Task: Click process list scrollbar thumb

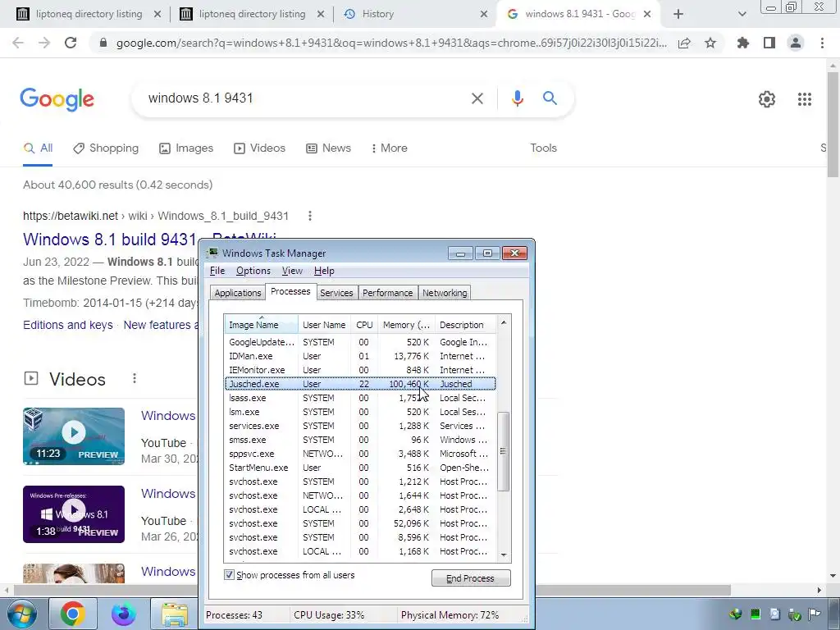Action: [503, 451]
